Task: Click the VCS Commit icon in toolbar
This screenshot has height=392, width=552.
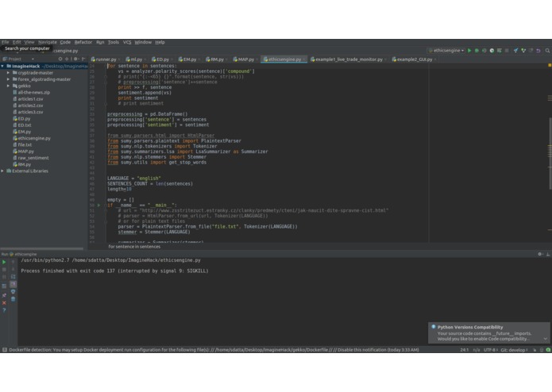Action: click(523, 51)
